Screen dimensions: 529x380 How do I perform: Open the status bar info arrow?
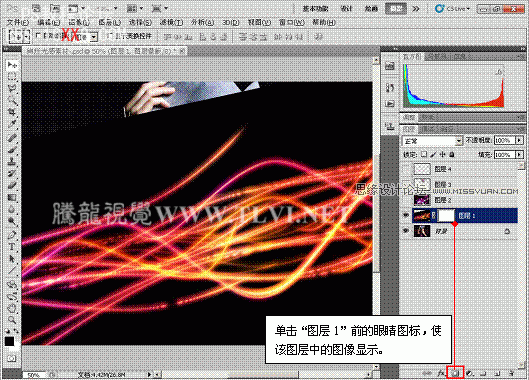coord(149,374)
